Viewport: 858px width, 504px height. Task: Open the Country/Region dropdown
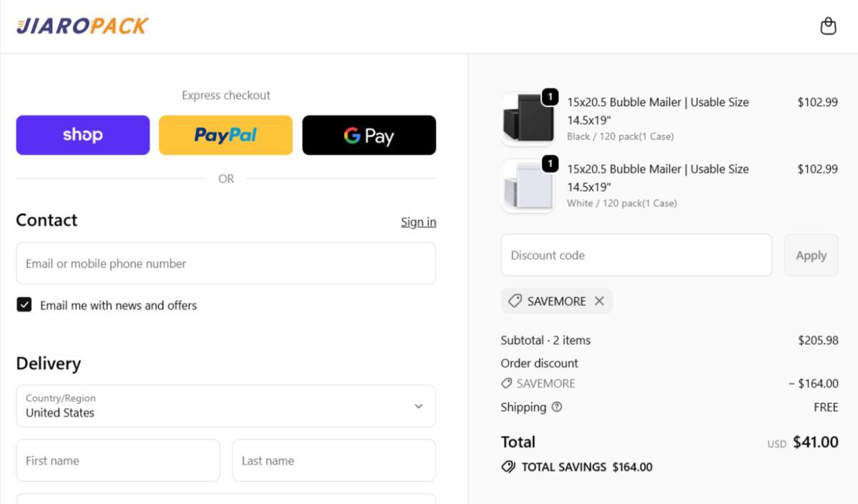point(225,406)
